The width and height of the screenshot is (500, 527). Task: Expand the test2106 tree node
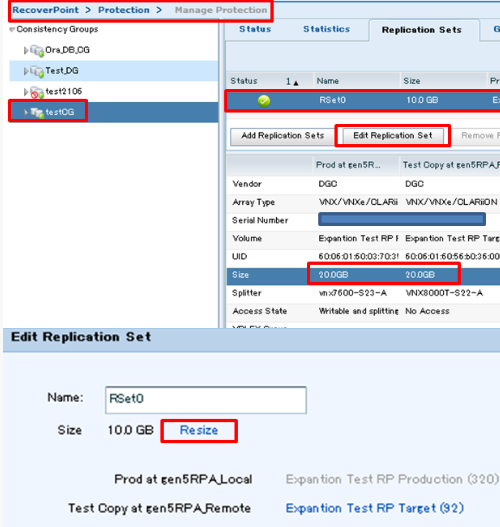(x=26, y=92)
